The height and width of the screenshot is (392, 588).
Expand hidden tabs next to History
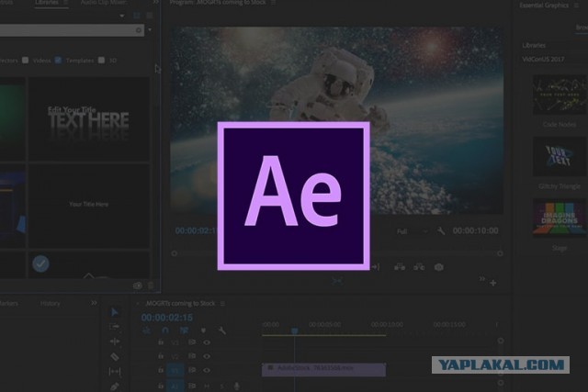click(94, 303)
